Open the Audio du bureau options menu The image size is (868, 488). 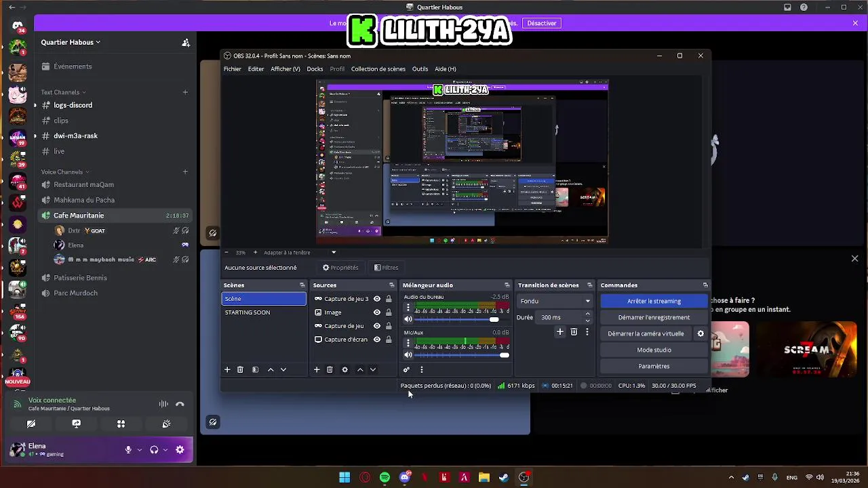point(408,308)
